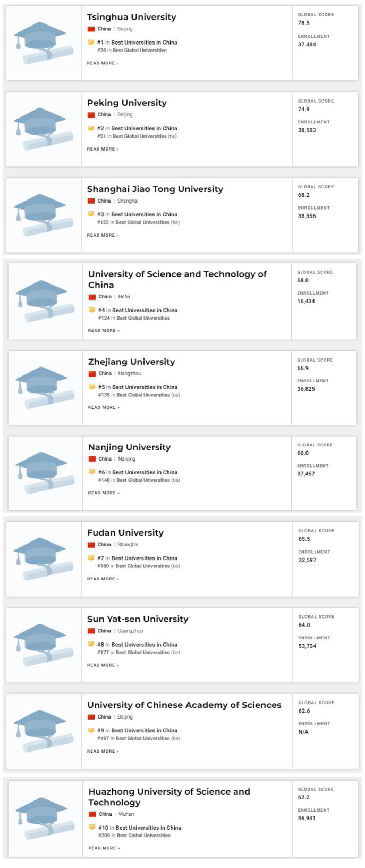This screenshot has width=365, height=868.
Task: Click Best Global Universities link under Tsinghua
Action: coord(140,51)
